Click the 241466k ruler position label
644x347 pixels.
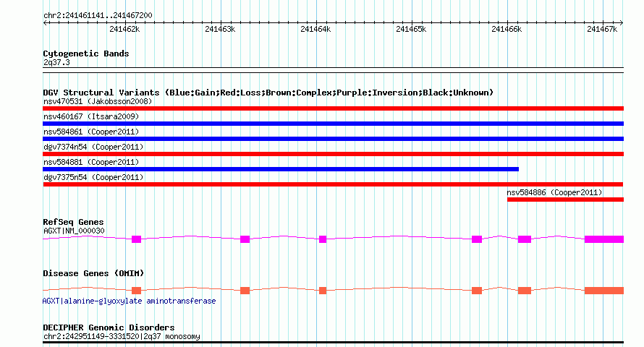(507, 29)
